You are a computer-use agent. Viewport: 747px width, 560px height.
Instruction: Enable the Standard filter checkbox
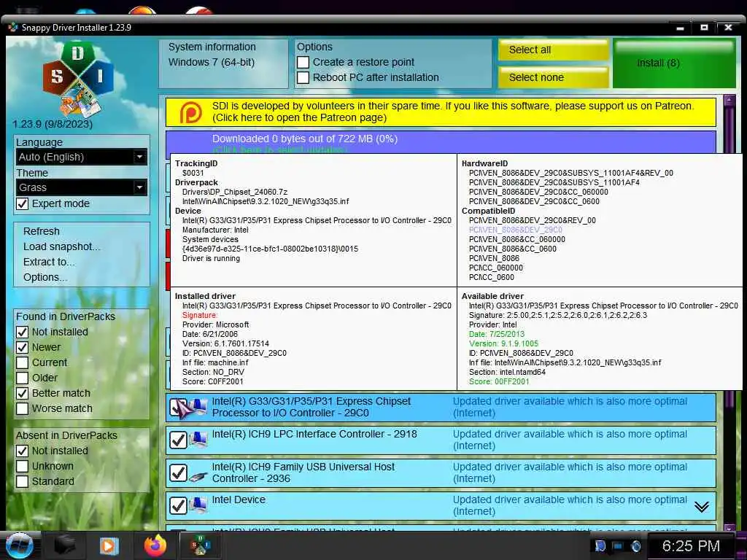coord(23,481)
